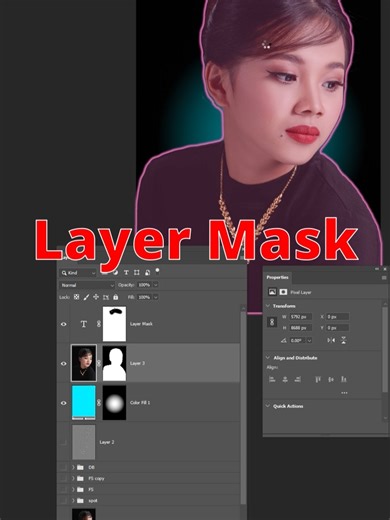Viewport: 390px width, 520px height.
Task: Show the spot group visibility
Action: (x=64, y=500)
